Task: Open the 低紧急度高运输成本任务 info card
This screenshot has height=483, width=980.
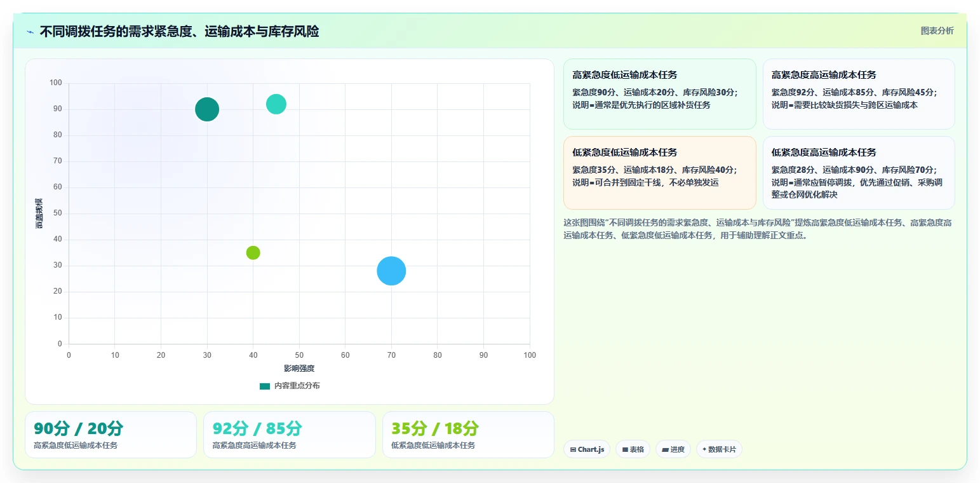Action: (859, 173)
